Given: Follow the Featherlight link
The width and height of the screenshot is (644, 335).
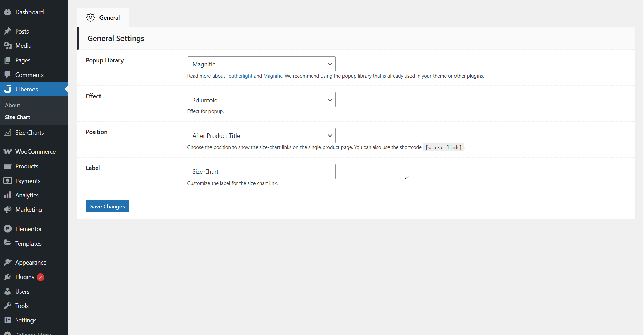Looking at the screenshot, I should click(x=239, y=76).
